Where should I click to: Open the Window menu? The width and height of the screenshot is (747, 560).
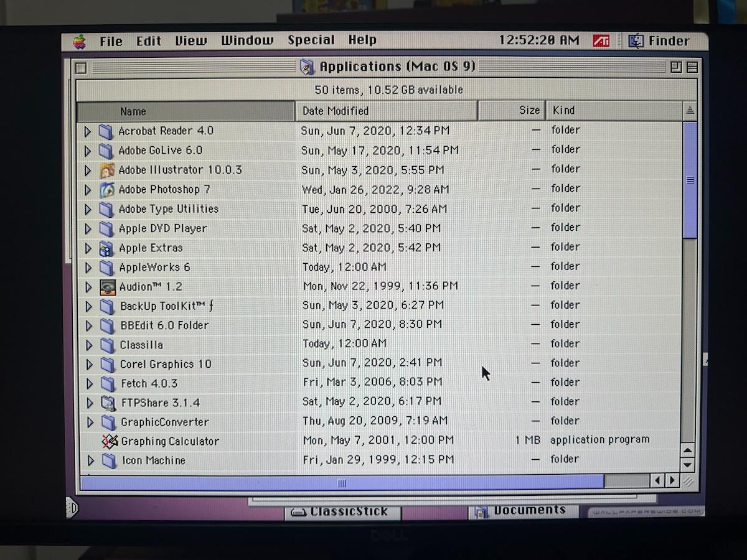pos(247,41)
